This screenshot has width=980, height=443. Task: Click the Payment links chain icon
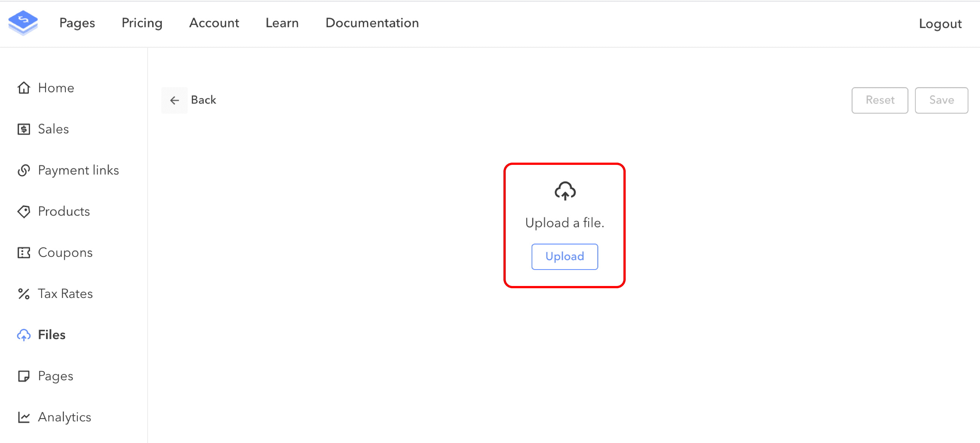[x=24, y=170]
